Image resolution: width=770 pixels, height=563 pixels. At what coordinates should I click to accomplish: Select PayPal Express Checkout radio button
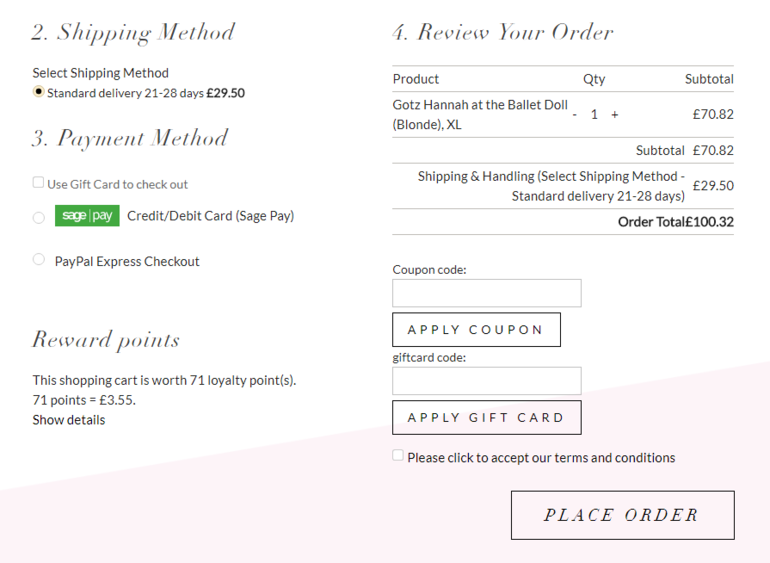pyautogui.click(x=39, y=260)
